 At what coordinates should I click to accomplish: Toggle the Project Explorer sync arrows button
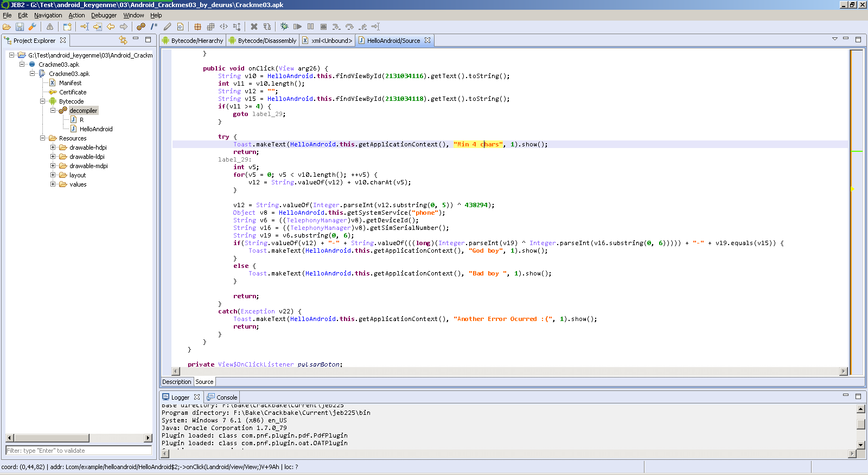click(x=123, y=40)
